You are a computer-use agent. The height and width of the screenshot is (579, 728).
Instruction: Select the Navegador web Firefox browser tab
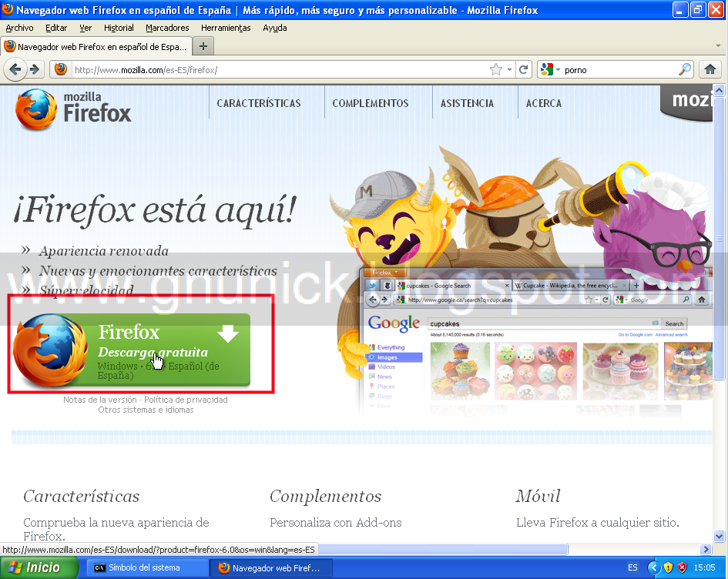[96, 46]
